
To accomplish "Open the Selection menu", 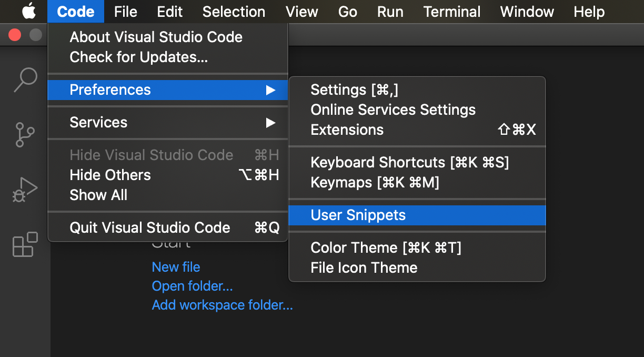I will tap(234, 12).
